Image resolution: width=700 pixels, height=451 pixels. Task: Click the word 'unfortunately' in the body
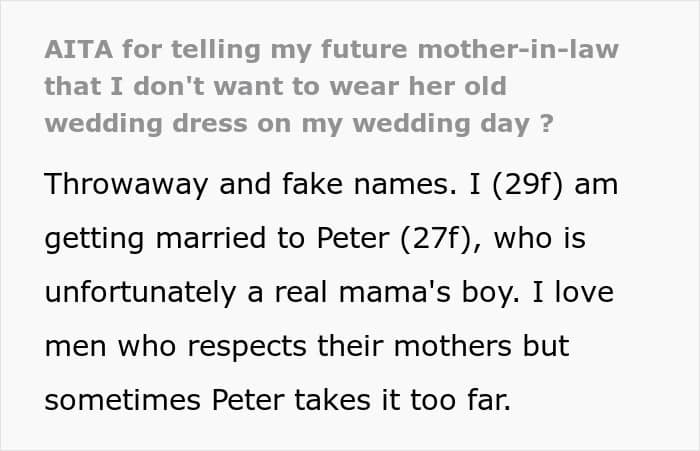click(x=140, y=292)
